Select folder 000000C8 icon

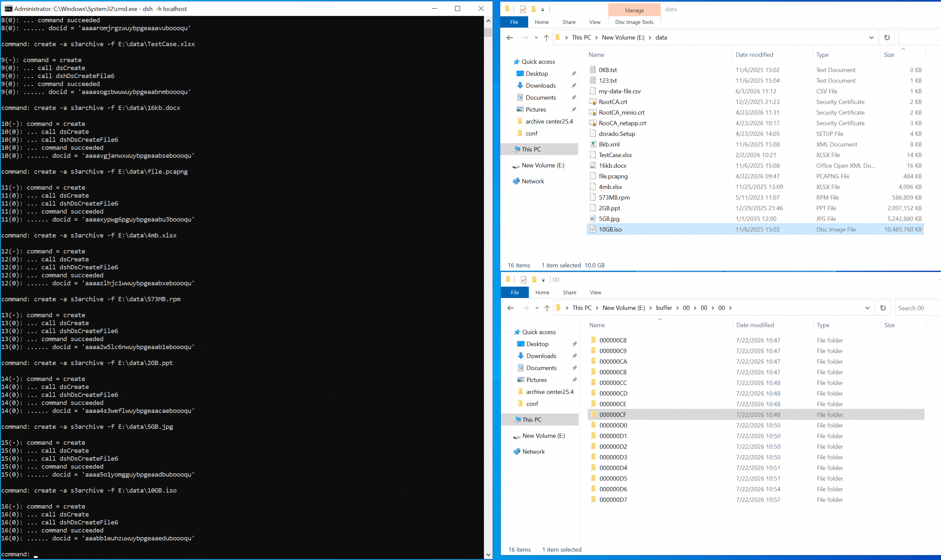593,340
